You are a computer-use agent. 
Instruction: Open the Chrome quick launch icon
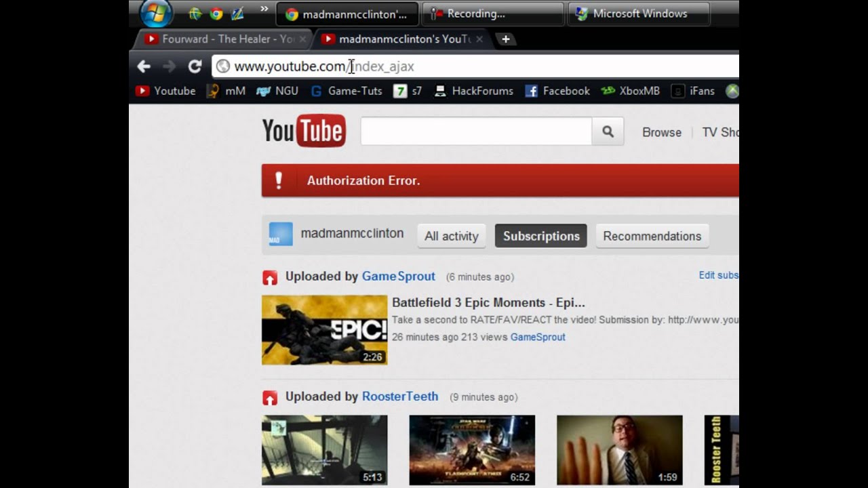[216, 14]
